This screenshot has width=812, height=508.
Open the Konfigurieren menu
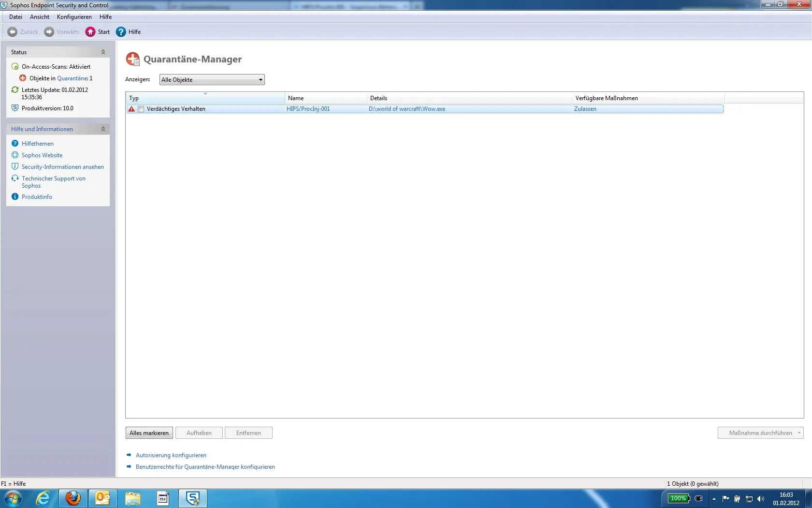[74, 17]
